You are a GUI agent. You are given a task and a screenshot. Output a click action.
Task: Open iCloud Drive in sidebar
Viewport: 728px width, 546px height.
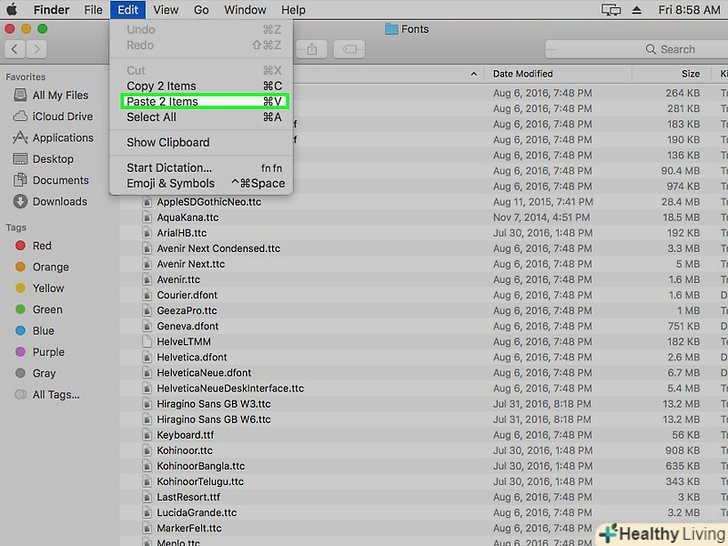click(x=53, y=117)
